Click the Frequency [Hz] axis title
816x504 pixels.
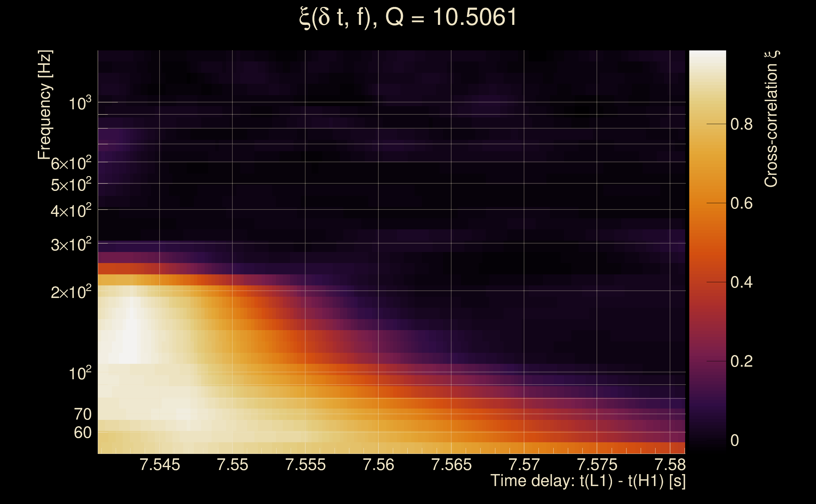pos(44,105)
